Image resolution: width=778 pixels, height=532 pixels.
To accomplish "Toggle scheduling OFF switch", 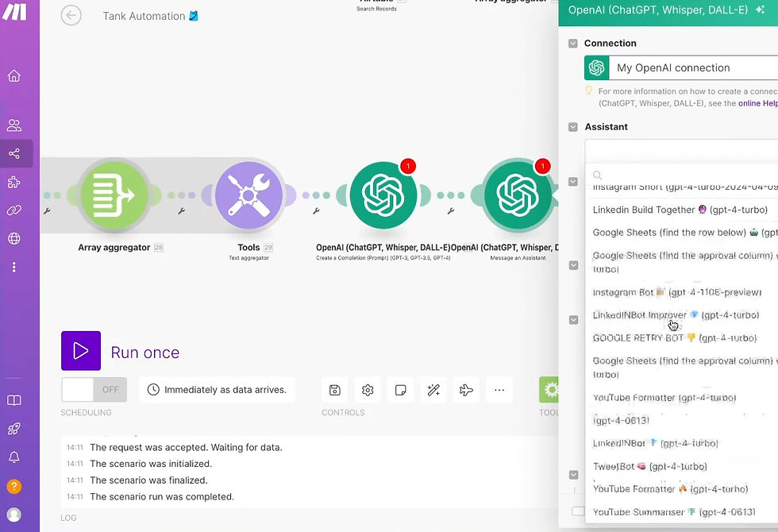I will [94, 390].
